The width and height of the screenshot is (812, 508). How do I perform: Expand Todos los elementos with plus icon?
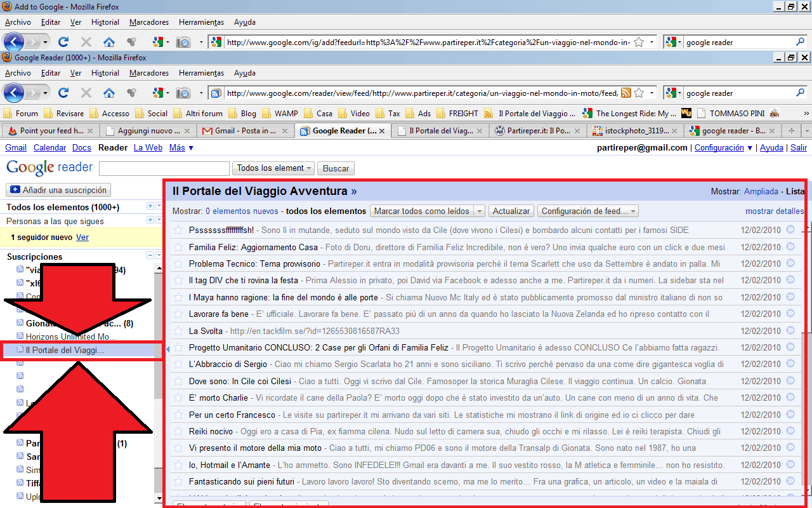(150, 206)
